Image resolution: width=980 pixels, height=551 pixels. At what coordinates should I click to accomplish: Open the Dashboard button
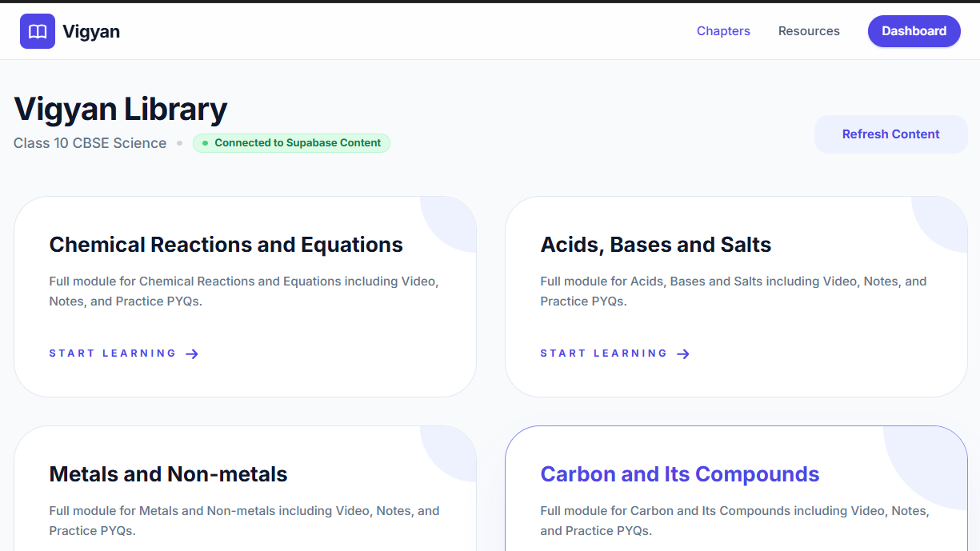coord(914,31)
